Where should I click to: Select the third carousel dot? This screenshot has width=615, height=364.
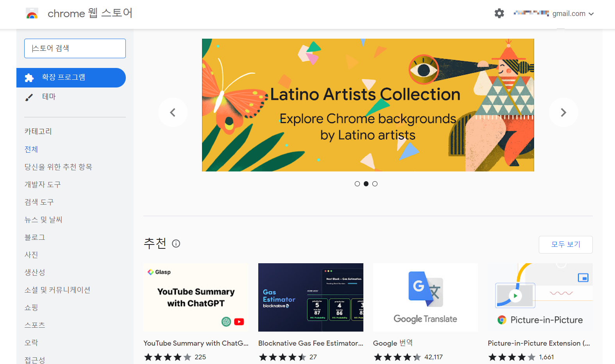click(x=375, y=184)
